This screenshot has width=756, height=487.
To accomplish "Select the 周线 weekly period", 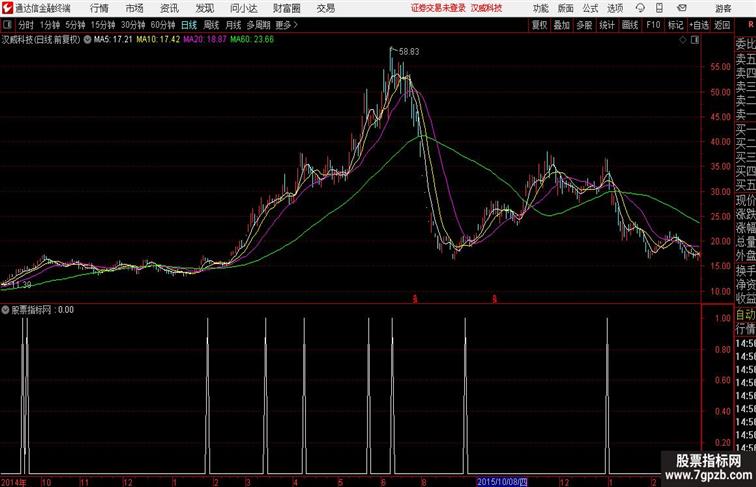I will pyautogui.click(x=211, y=25).
